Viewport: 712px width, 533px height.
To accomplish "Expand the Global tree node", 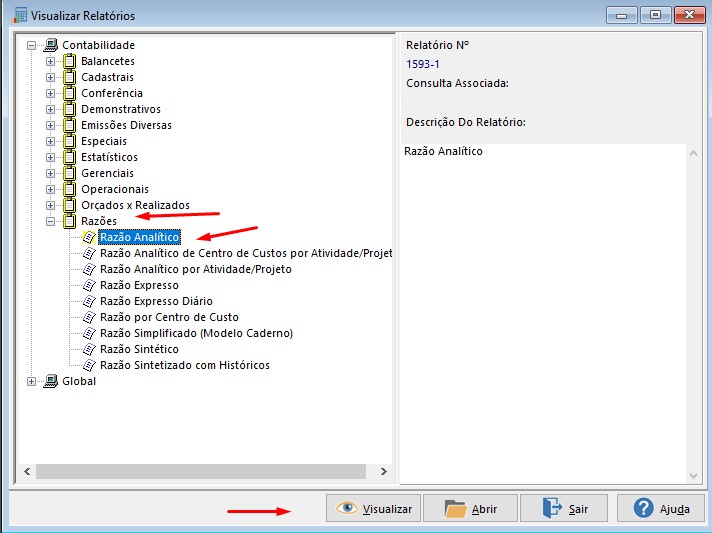I will tap(31, 381).
